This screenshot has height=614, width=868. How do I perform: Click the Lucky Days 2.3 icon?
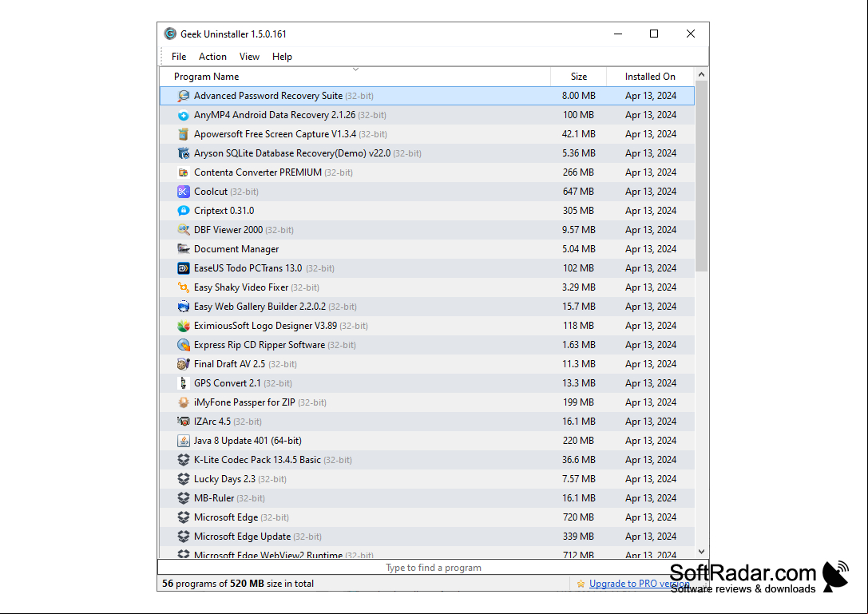coord(183,479)
